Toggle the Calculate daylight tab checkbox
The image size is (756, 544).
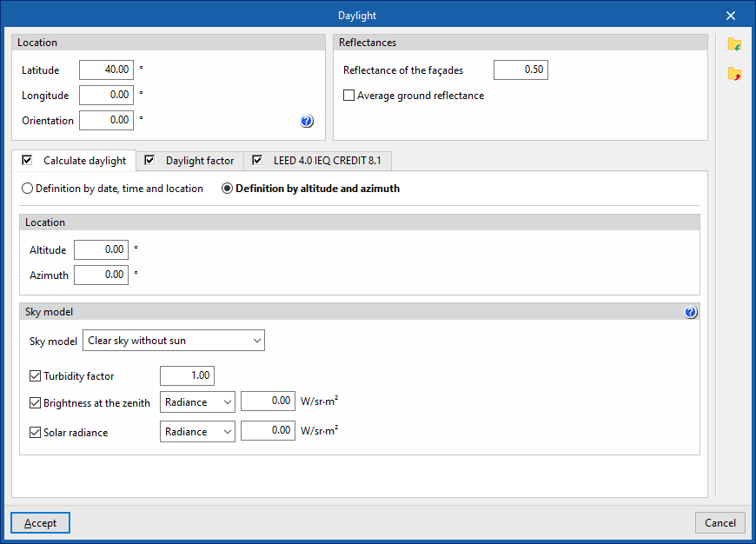pyautogui.click(x=28, y=160)
